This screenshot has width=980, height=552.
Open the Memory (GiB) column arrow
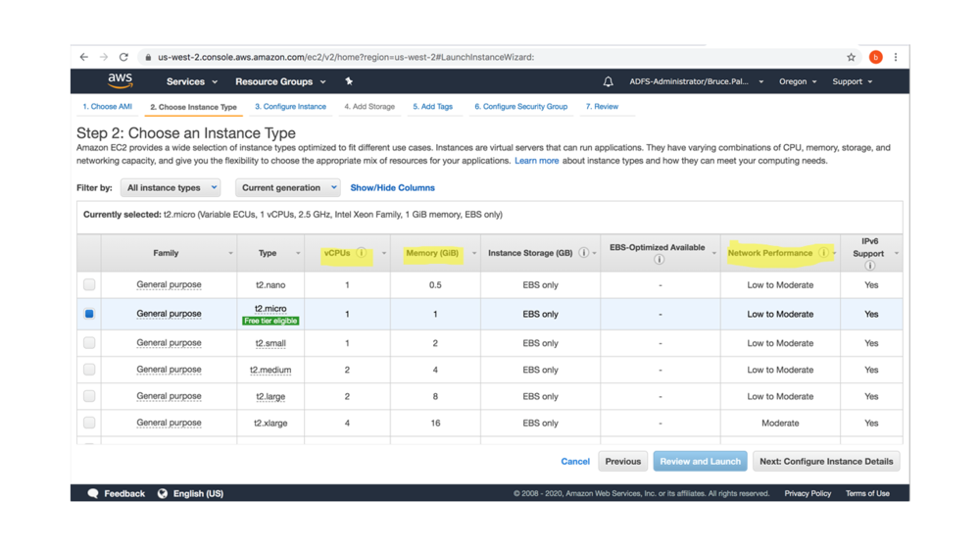click(473, 253)
